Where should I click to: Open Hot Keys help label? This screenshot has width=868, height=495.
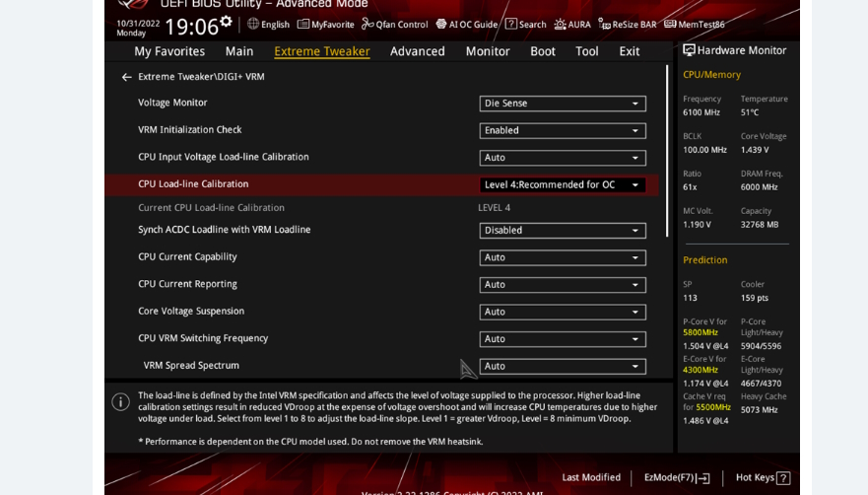(755, 477)
